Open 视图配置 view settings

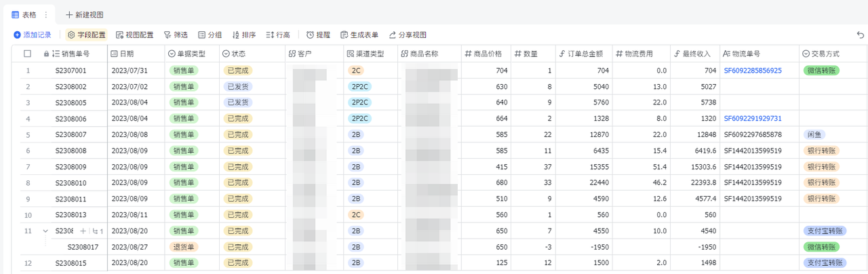point(134,35)
